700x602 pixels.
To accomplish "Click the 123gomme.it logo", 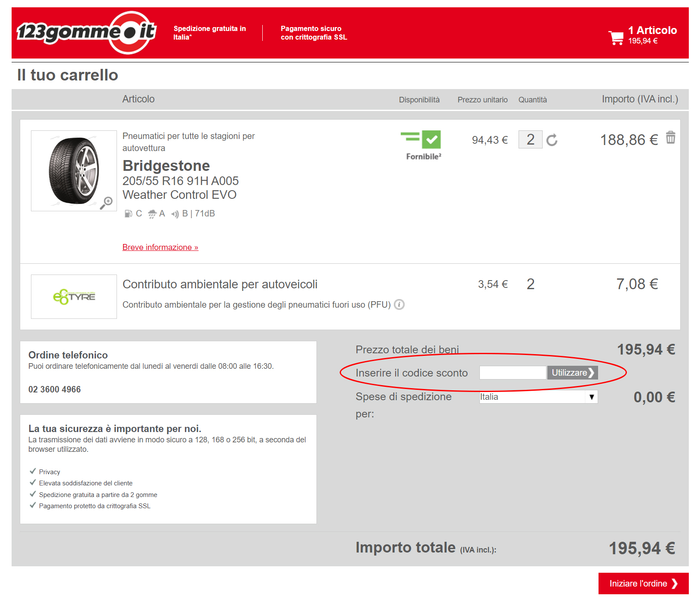I will click(86, 33).
